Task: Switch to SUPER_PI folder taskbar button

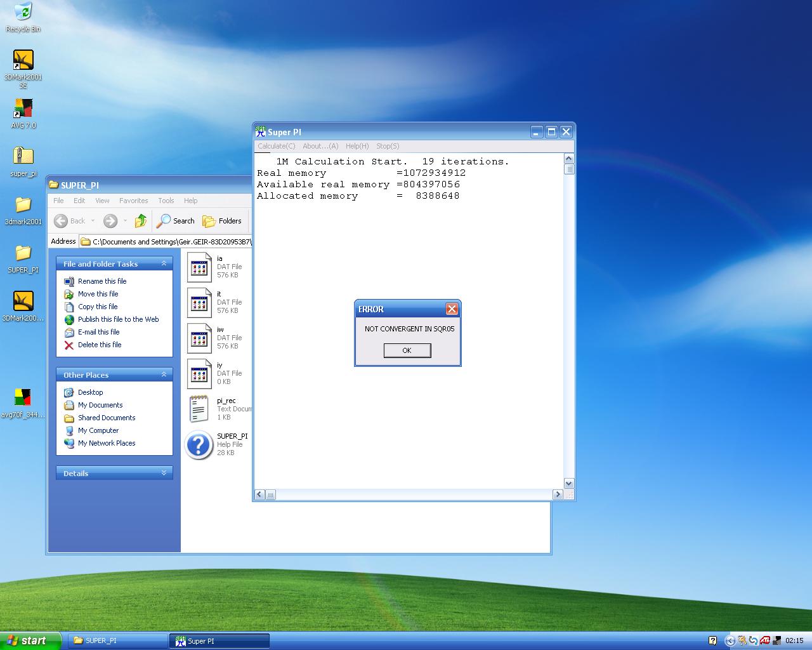Action: pyautogui.click(x=118, y=640)
